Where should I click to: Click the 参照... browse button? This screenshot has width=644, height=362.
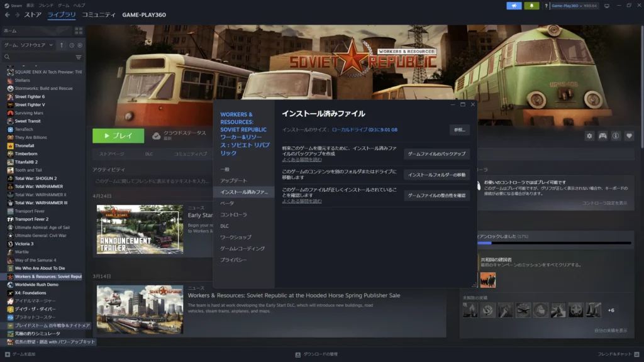tap(459, 129)
